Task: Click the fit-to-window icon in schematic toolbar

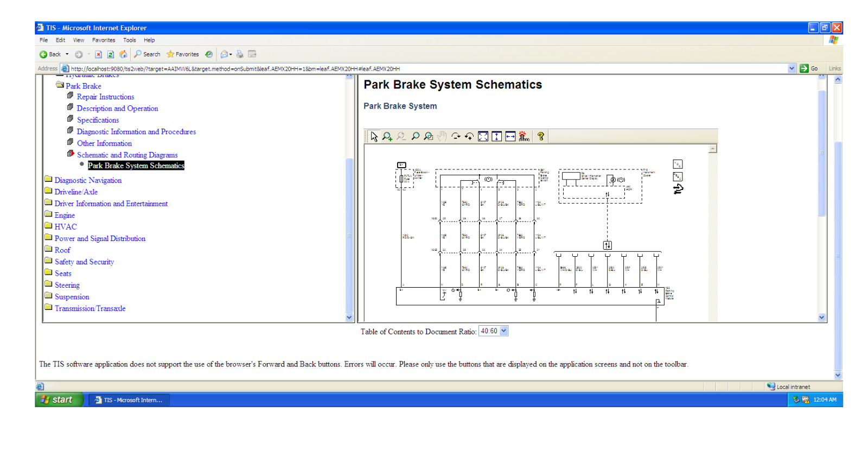Action: (x=483, y=137)
